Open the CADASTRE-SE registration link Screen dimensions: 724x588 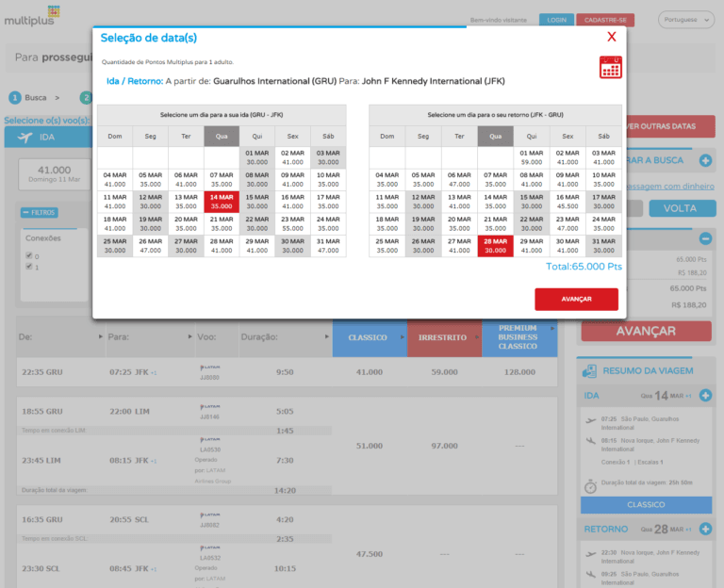click(606, 20)
